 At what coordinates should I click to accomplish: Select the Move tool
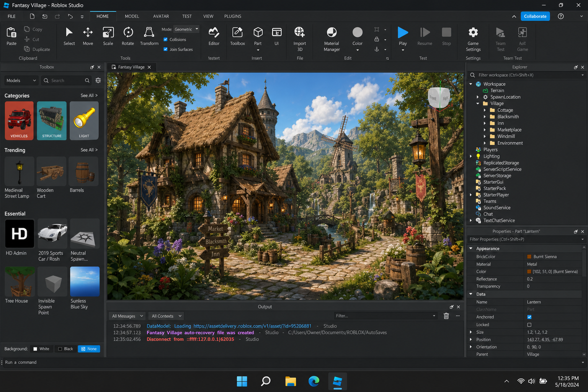pos(88,36)
